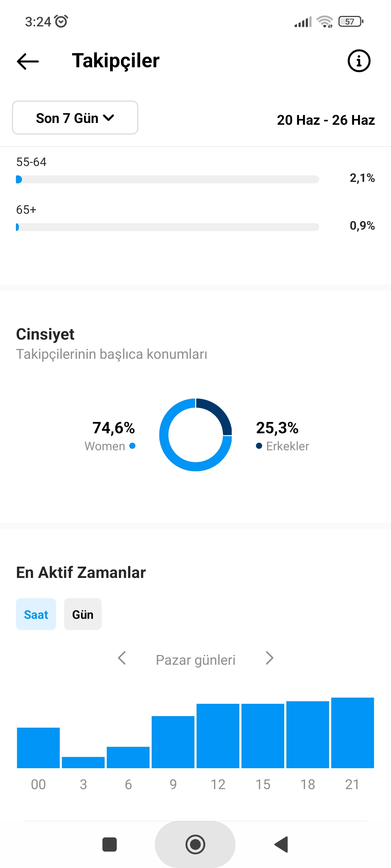This screenshot has height=868, width=391.
Task: Tap the Wi-Fi icon in the status bar
Action: 325,22
